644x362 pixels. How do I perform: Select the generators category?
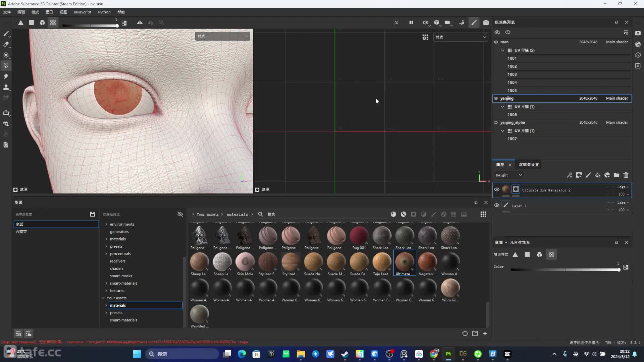[119, 232]
